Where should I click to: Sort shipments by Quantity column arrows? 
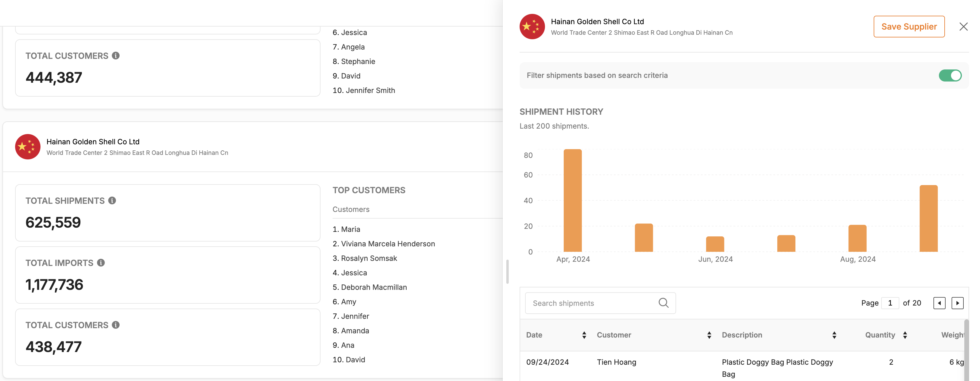pyautogui.click(x=905, y=335)
